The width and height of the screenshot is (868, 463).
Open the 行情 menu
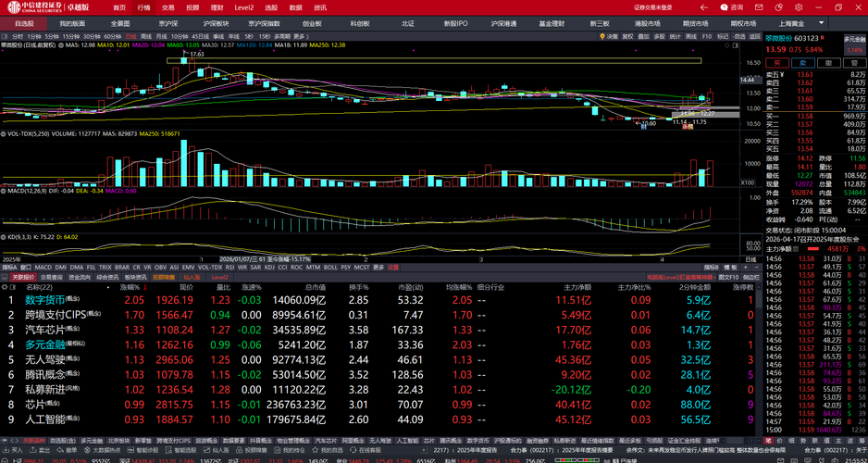point(143,7)
